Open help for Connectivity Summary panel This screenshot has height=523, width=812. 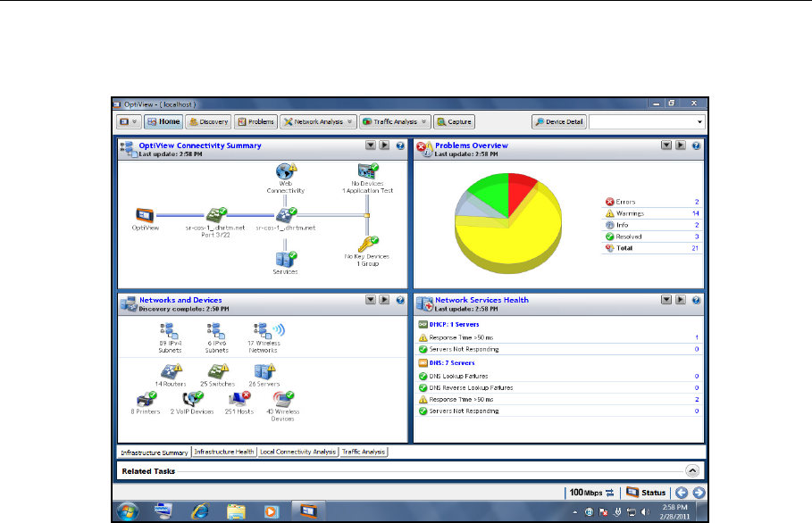coord(400,145)
